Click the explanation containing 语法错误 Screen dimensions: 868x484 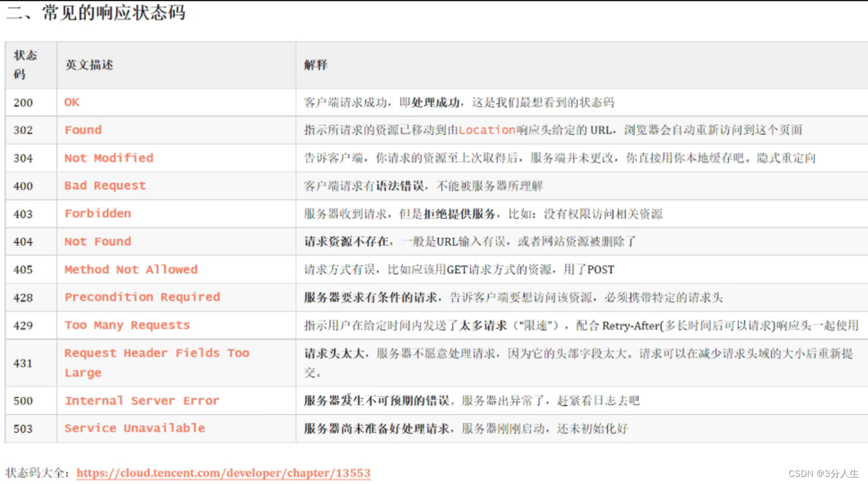[423, 186]
